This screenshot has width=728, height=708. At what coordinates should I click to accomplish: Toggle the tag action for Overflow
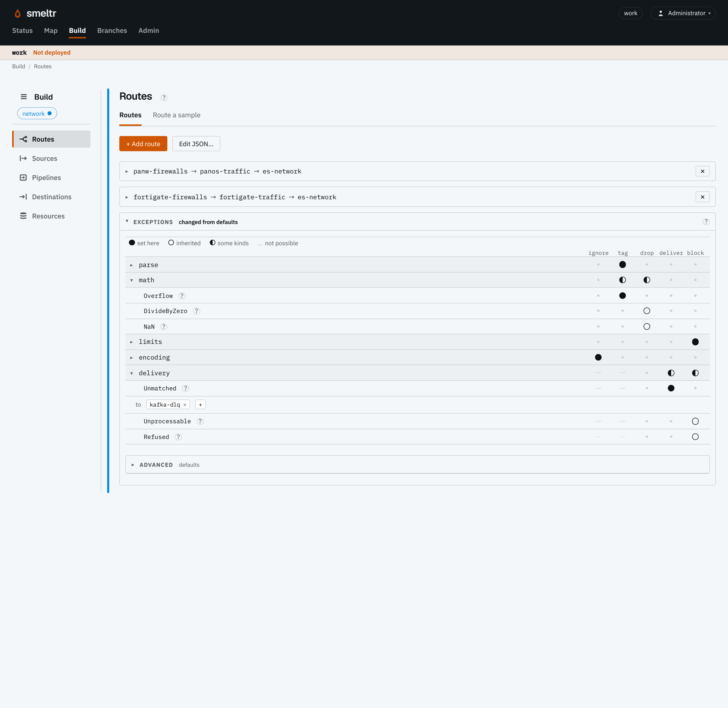622,296
